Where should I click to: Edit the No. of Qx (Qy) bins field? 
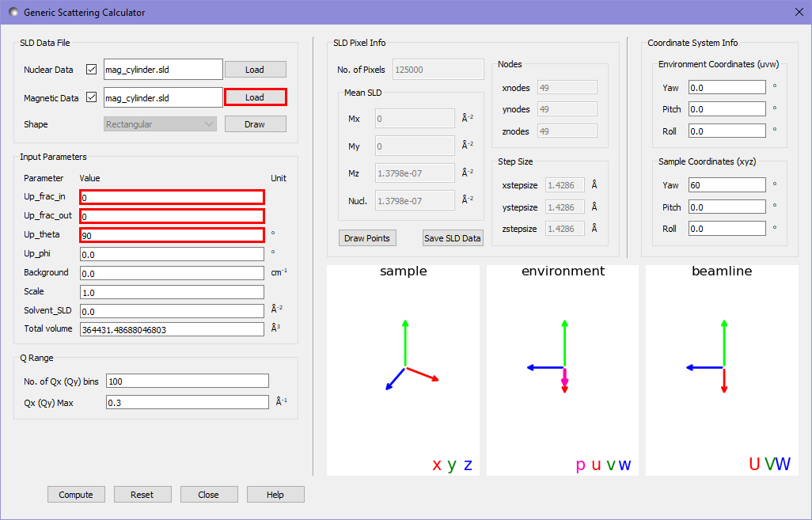pyautogui.click(x=187, y=381)
